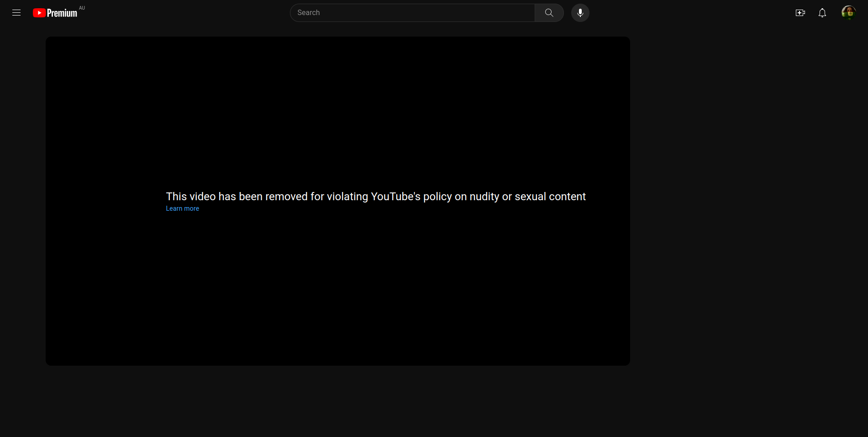The image size is (868, 437).
Task: Open the Create video button
Action: click(800, 13)
